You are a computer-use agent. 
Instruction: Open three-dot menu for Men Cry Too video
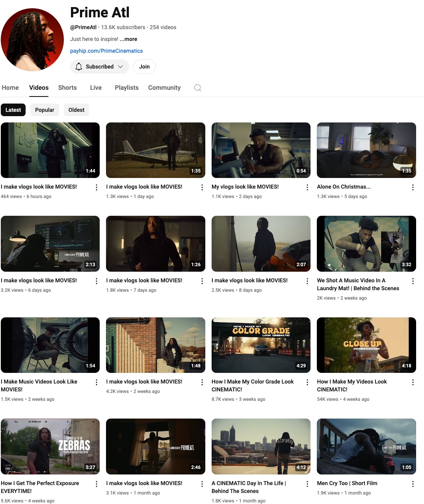(413, 484)
